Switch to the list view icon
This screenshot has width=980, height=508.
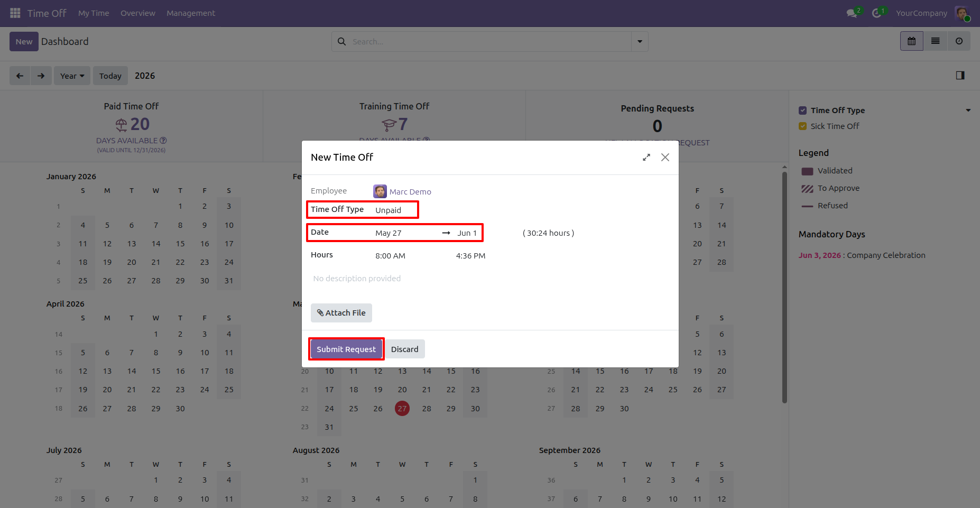point(935,41)
